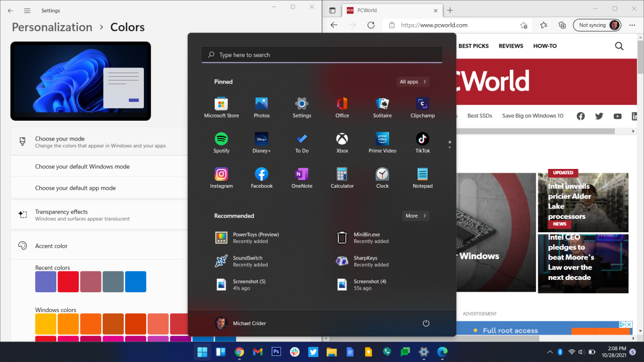Image resolution: width=644 pixels, height=362 pixels.
Task: Launch TikTok from the Start menu
Action: [x=422, y=143]
